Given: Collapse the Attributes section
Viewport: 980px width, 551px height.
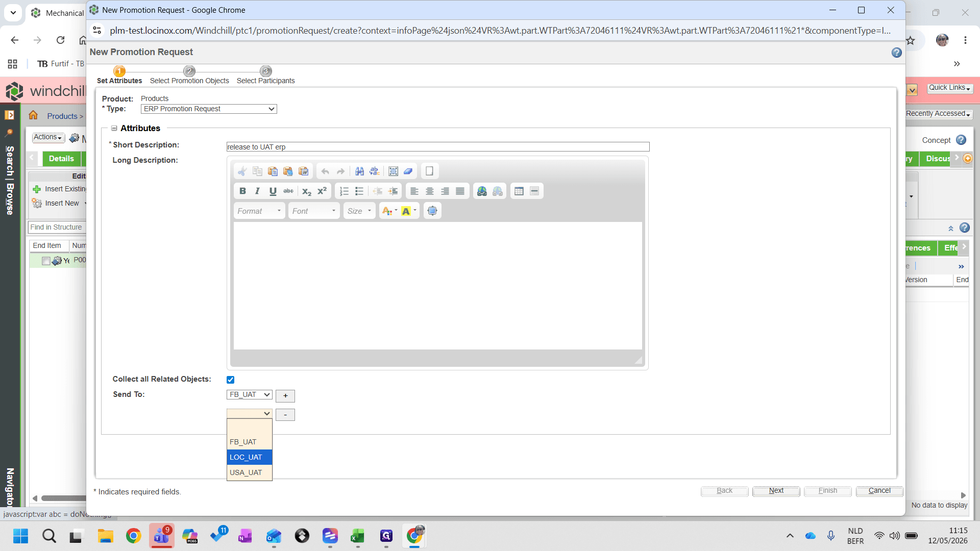Looking at the screenshot, I should (114, 129).
